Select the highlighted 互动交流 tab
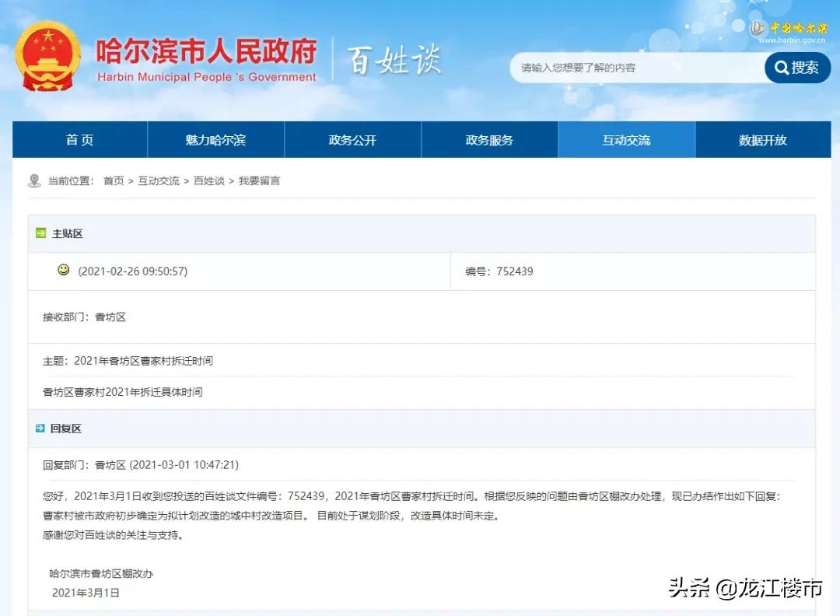The height and width of the screenshot is (616, 840). 626,139
